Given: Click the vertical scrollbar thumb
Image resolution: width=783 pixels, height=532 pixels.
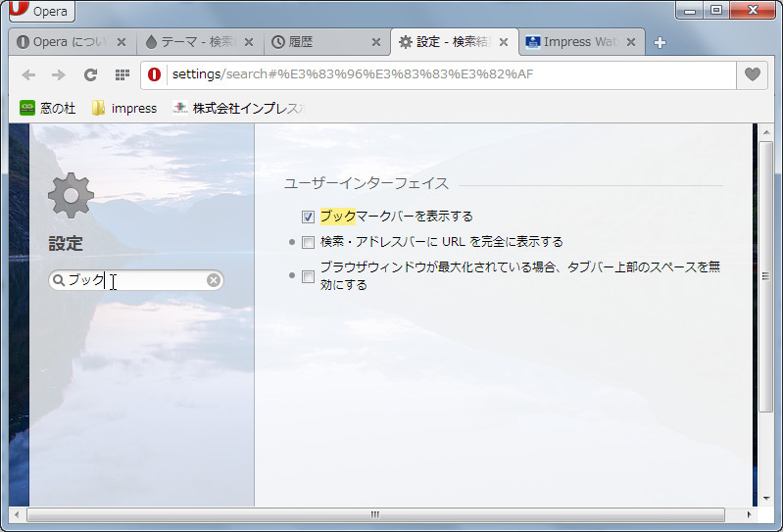Looking at the screenshot, I should [765, 276].
